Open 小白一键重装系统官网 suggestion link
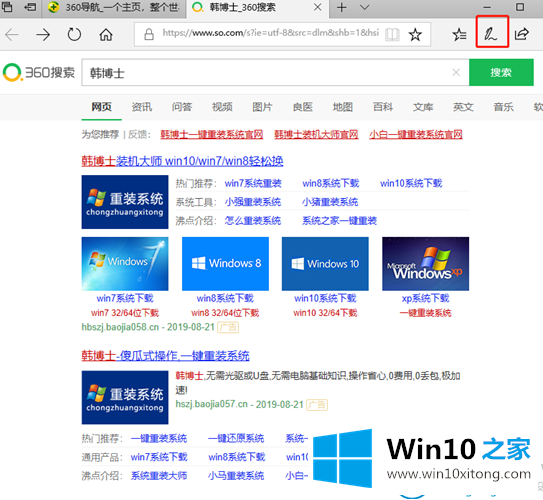Image resolution: width=543 pixels, height=500 pixels. point(416,134)
